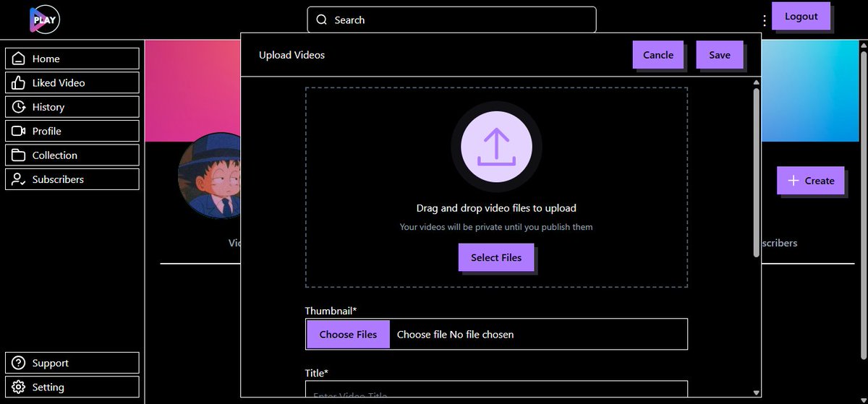Click the Create button
The image size is (868, 404).
pyautogui.click(x=811, y=181)
